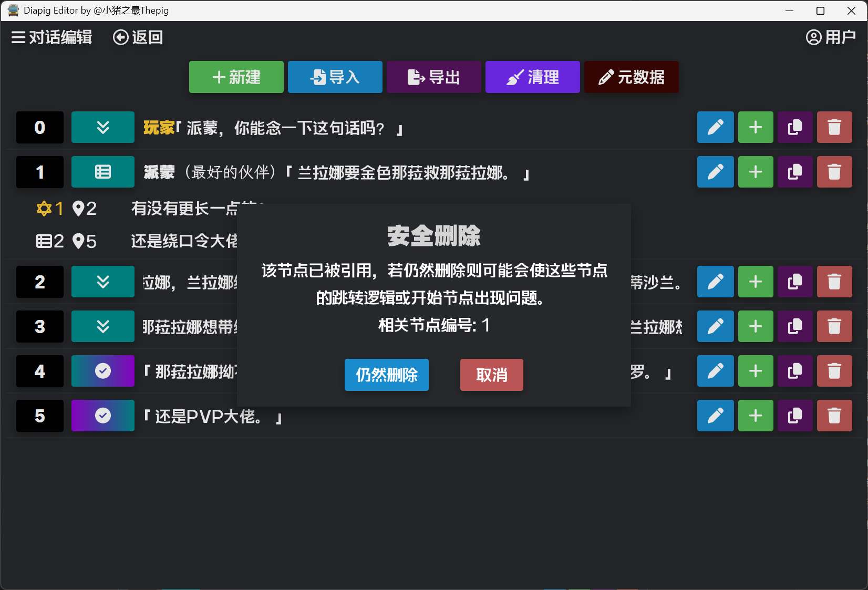Click the pencil edit icon for node 4

click(715, 371)
